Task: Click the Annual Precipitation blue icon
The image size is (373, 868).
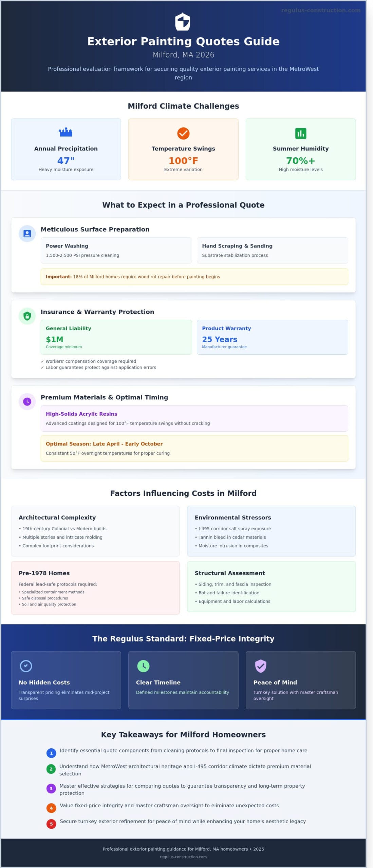Action: 66,132
